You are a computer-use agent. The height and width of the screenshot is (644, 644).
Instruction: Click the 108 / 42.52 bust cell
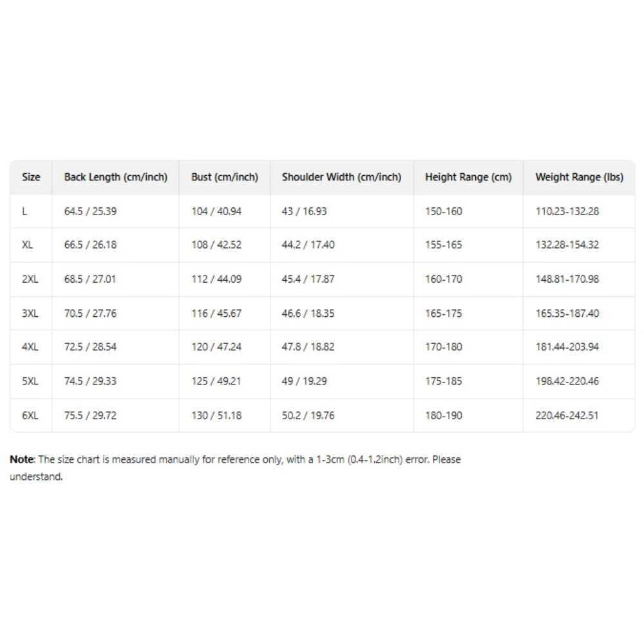coord(216,245)
